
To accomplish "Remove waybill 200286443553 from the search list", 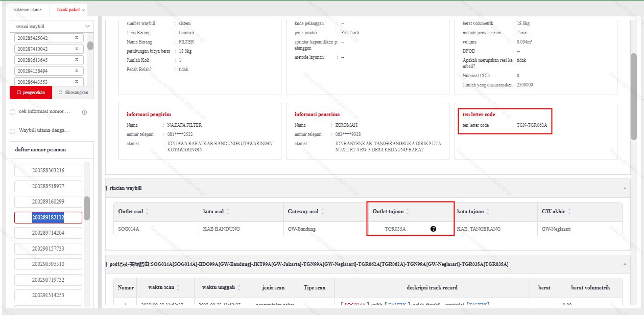I will (76, 82).
